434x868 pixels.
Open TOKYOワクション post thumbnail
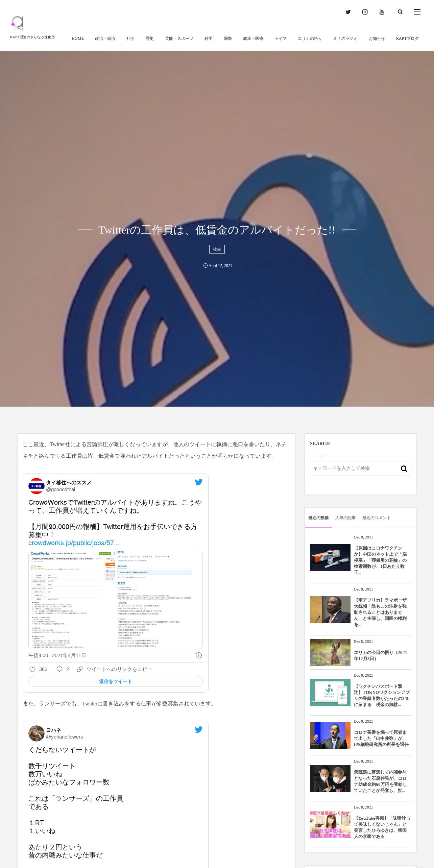(330, 693)
